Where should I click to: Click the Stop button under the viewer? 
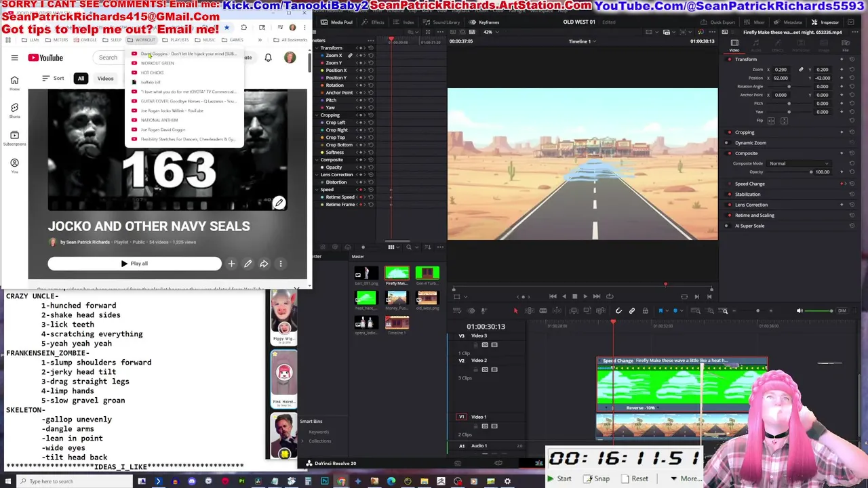574,296
